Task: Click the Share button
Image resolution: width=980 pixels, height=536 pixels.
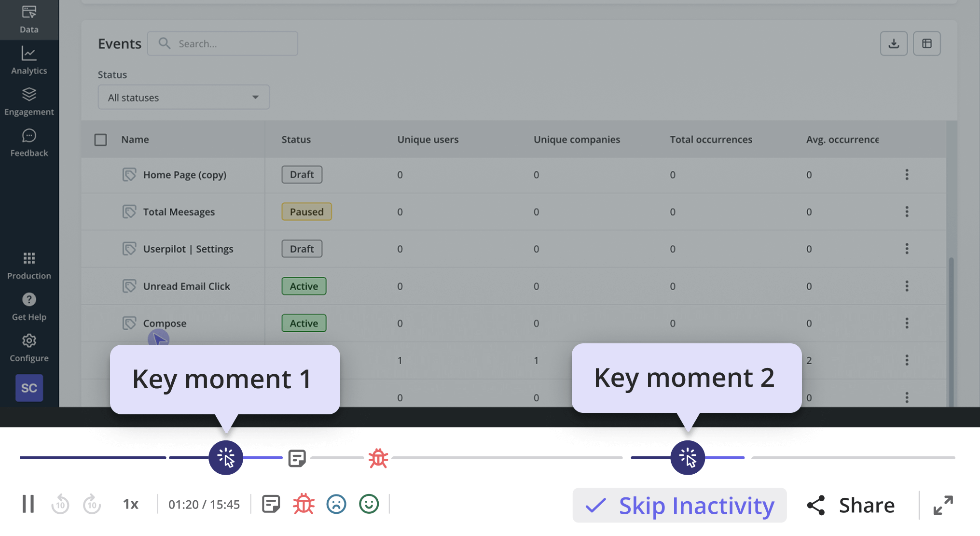Action: point(851,506)
